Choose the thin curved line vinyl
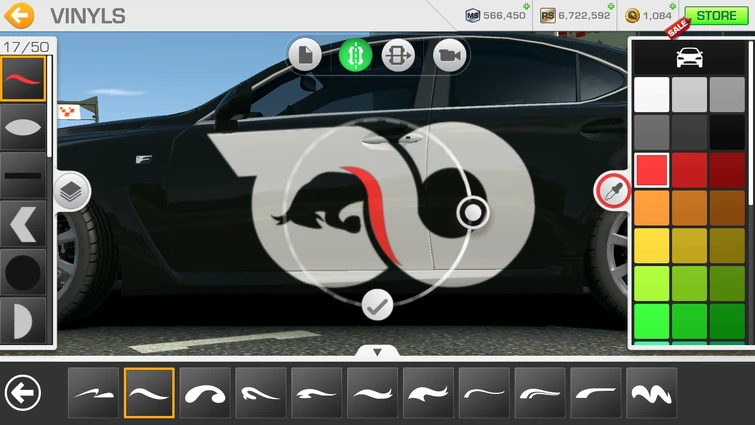Screen dimensions: 755x425 pyautogui.click(x=484, y=393)
